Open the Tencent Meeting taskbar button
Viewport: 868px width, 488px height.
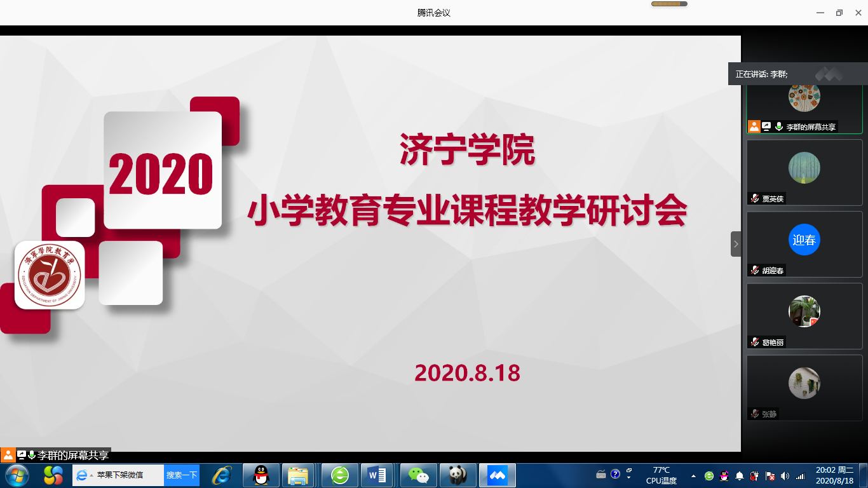click(x=497, y=475)
